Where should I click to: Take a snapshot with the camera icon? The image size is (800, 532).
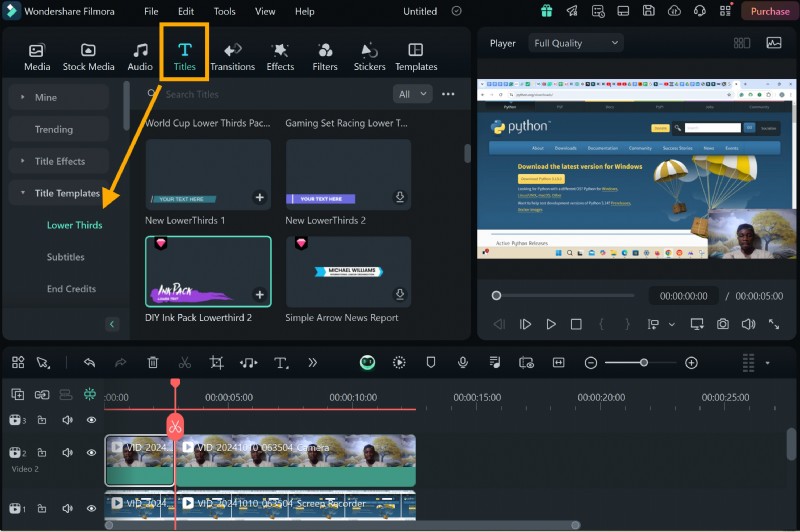tap(722, 324)
